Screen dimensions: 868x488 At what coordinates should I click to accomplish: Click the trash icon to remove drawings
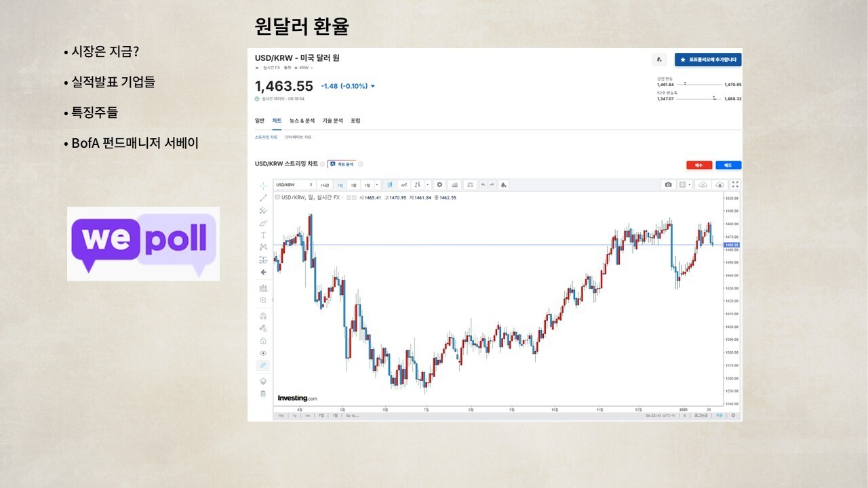point(263,394)
